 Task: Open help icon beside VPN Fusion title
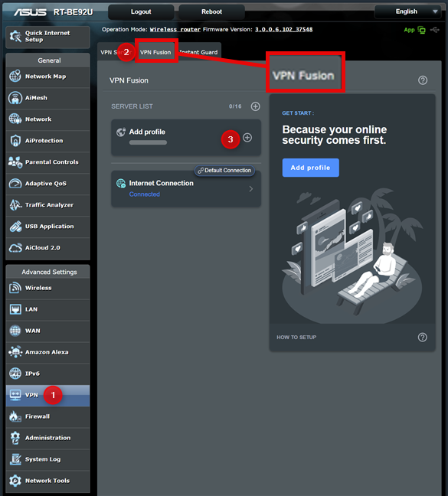(423, 80)
